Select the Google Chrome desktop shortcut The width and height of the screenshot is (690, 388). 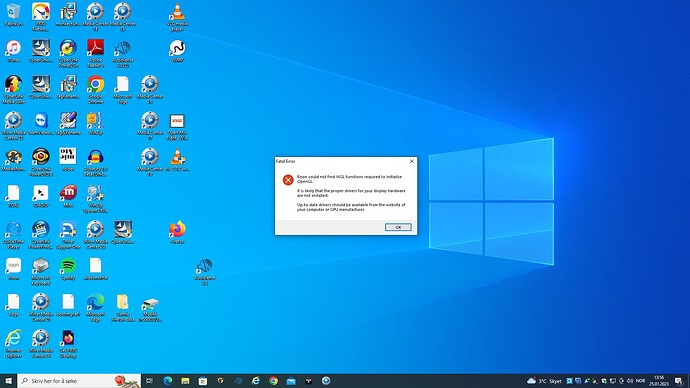[x=95, y=90]
